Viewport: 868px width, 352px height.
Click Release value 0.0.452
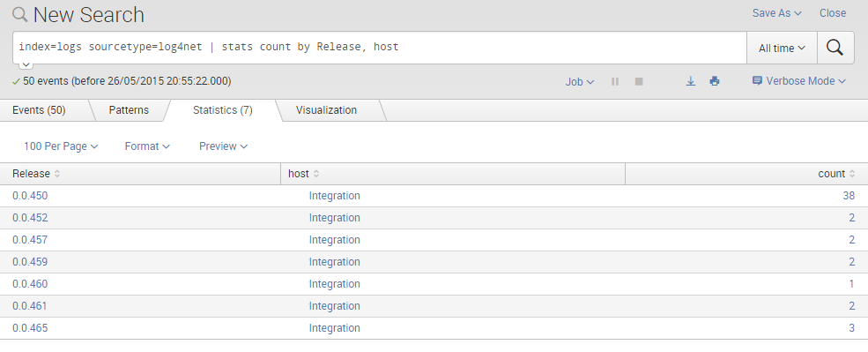[x=30, y=218]
